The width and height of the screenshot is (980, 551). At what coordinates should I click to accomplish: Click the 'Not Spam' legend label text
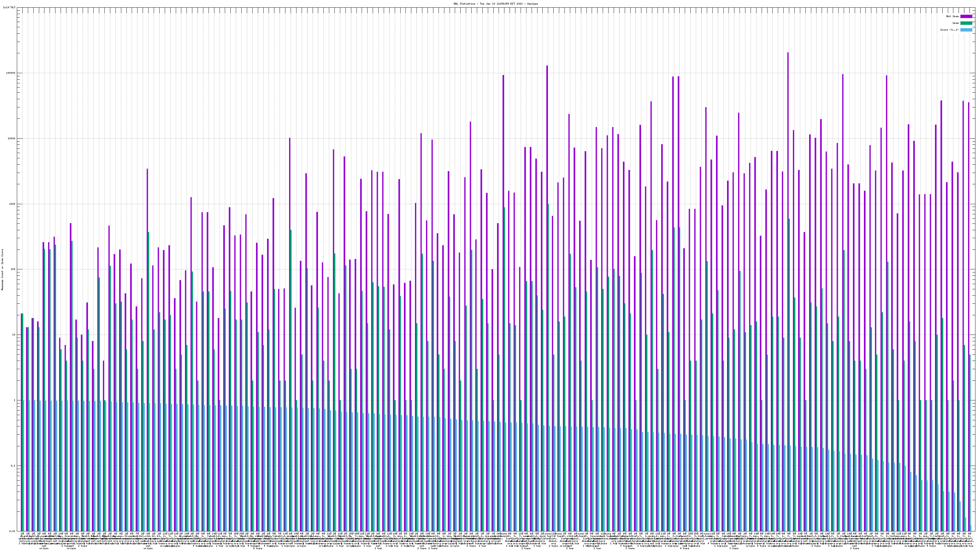pyautogui.click(x=953, y=16)
